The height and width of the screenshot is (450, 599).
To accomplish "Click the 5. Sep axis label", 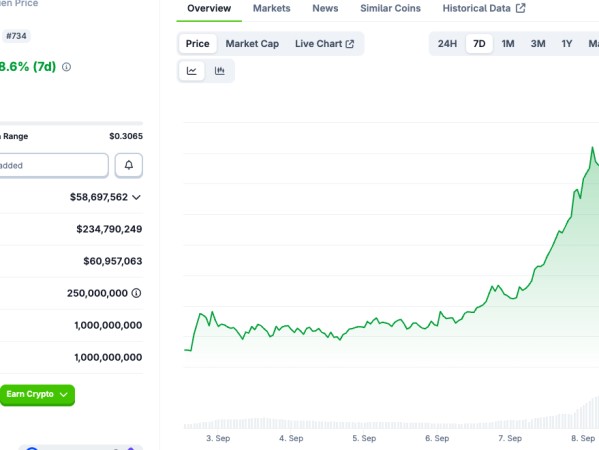I will point(364,438).
